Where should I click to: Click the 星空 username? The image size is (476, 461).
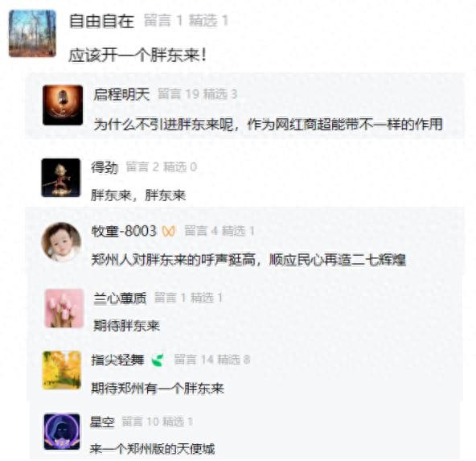(102, 422)
